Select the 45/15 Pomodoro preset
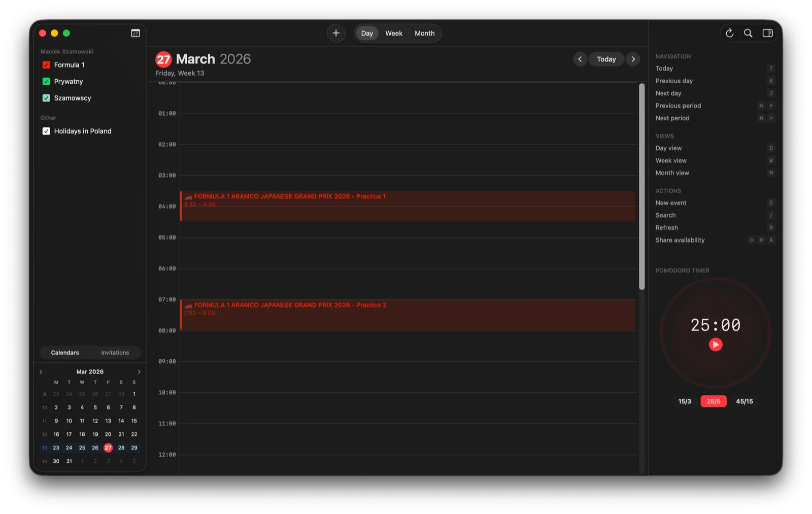812x514 pixels. pos(745,401)
